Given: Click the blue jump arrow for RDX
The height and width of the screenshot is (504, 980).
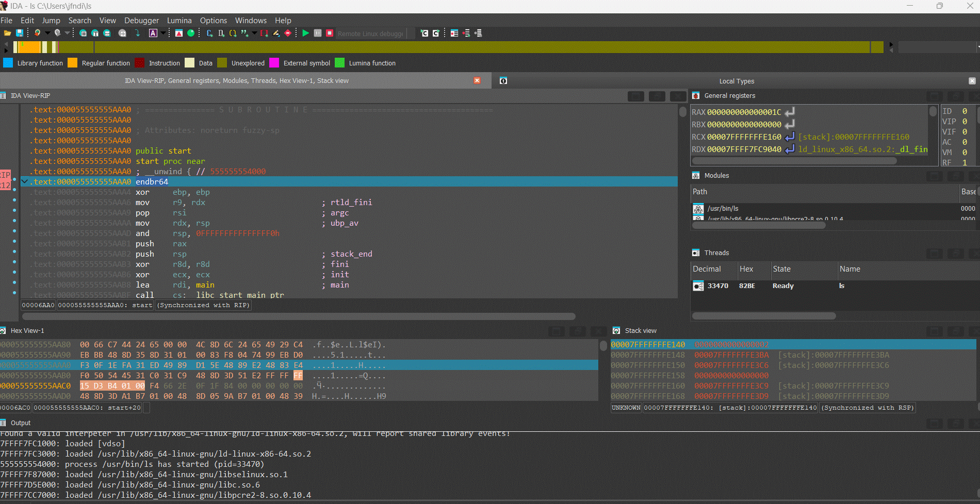Looking at the screenshot, I should [x=789, y=149].
